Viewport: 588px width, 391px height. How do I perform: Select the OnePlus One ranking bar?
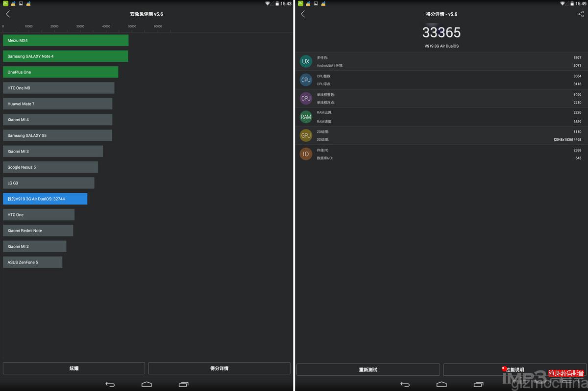[x=60, y=72]
